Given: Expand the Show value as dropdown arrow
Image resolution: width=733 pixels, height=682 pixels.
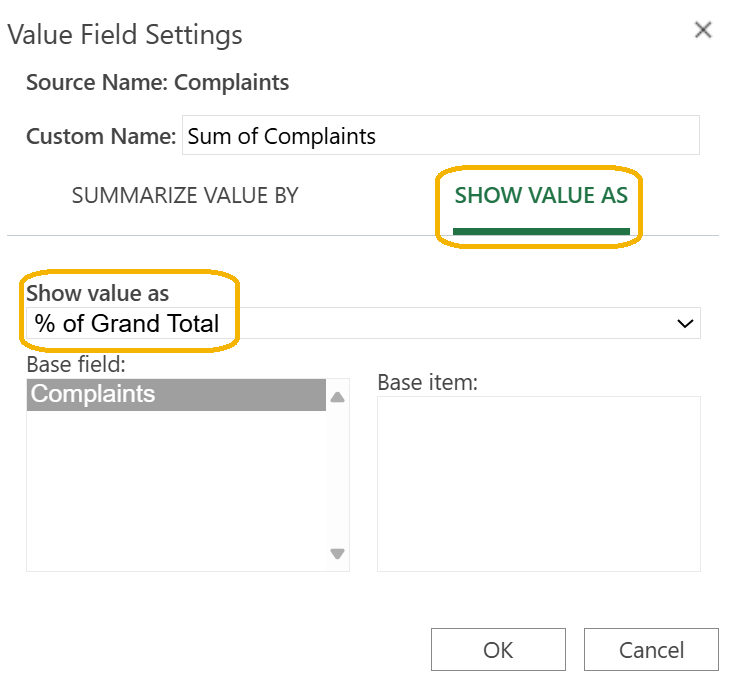Looking at the screenshot, I should click(685, 323).
